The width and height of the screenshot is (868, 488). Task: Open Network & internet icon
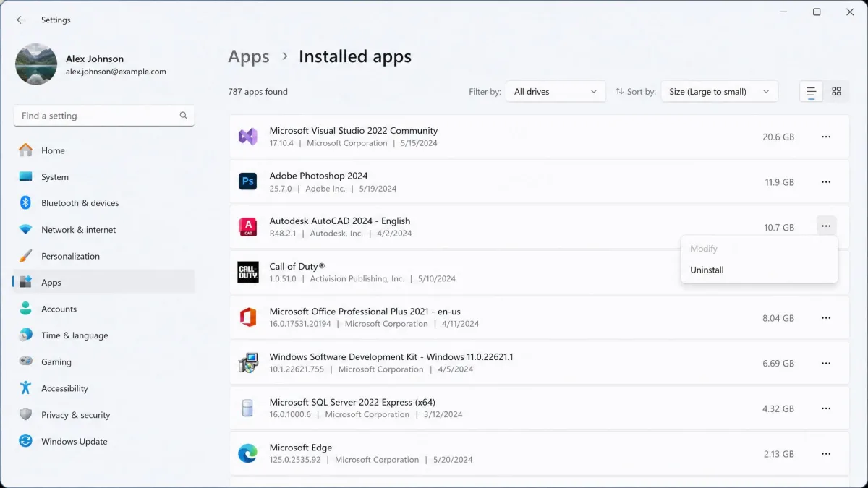point(26,230)
